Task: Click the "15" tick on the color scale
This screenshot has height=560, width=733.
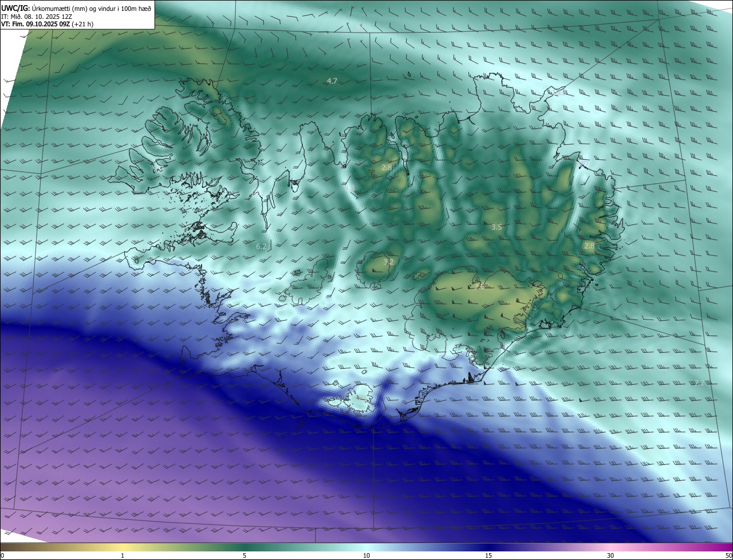Action: 488,555
